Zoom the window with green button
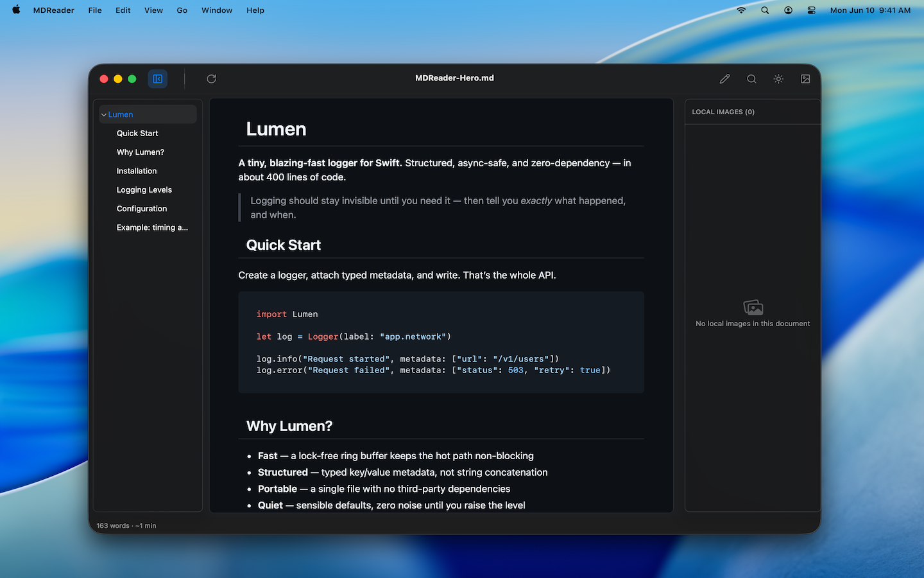 point(132,79)
